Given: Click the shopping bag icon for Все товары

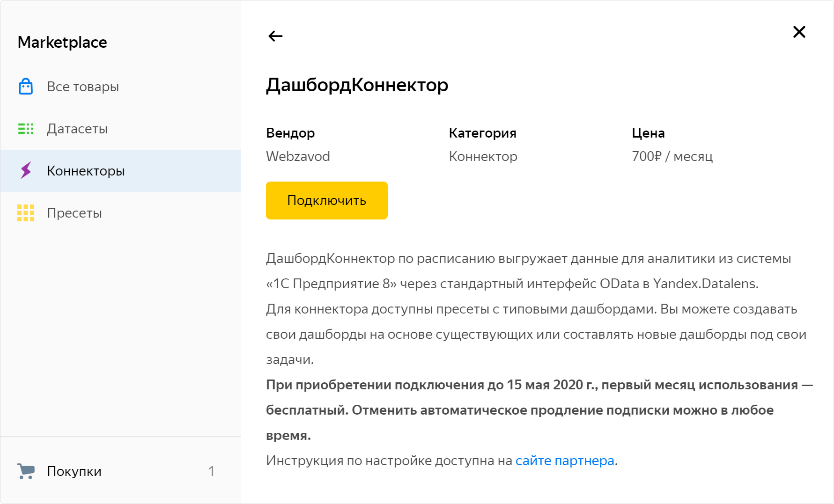Looking at the screenshot, I should (x=26, y=87).
